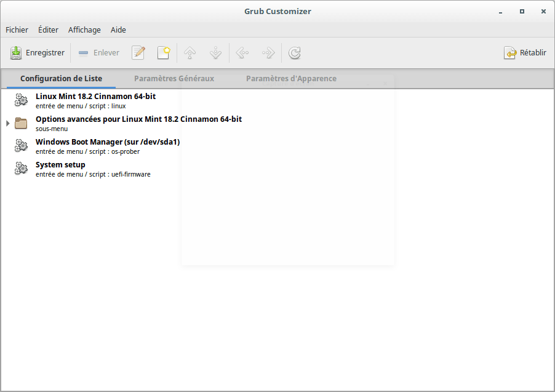Click the edit entry pencil icon
The image size is (555, 392).
point(138,53)
